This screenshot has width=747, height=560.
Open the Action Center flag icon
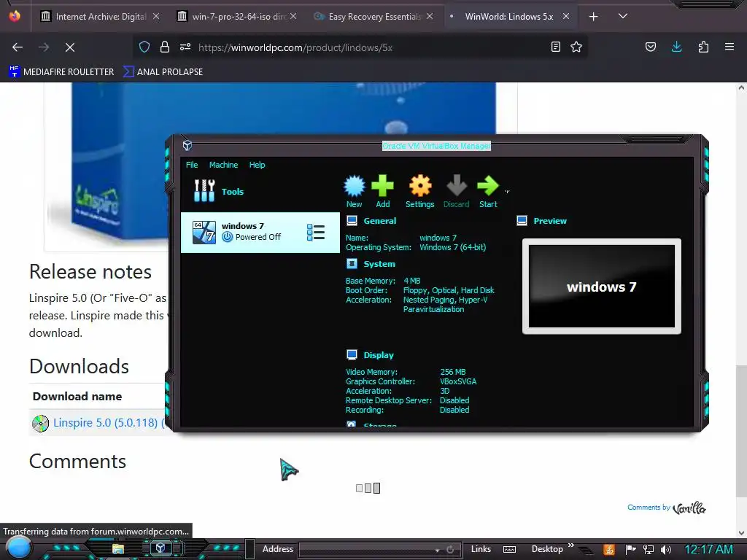[x=631, y=550]
